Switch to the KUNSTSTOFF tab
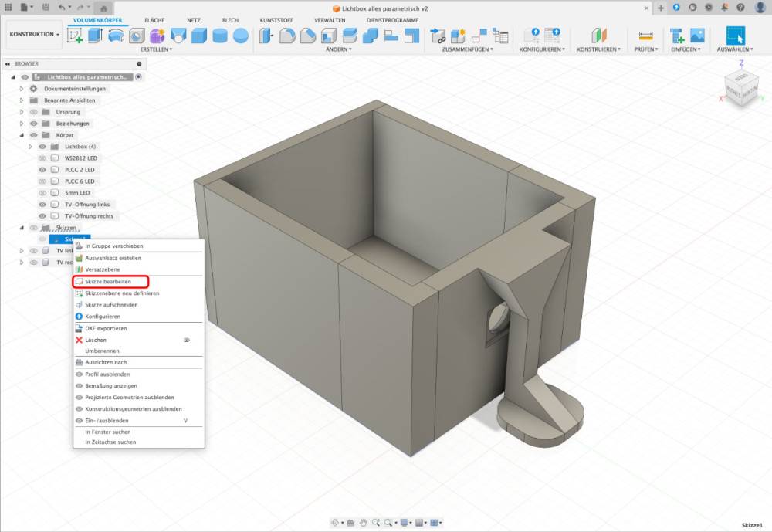This screenshot has width=772, height=532. point(276,20)
